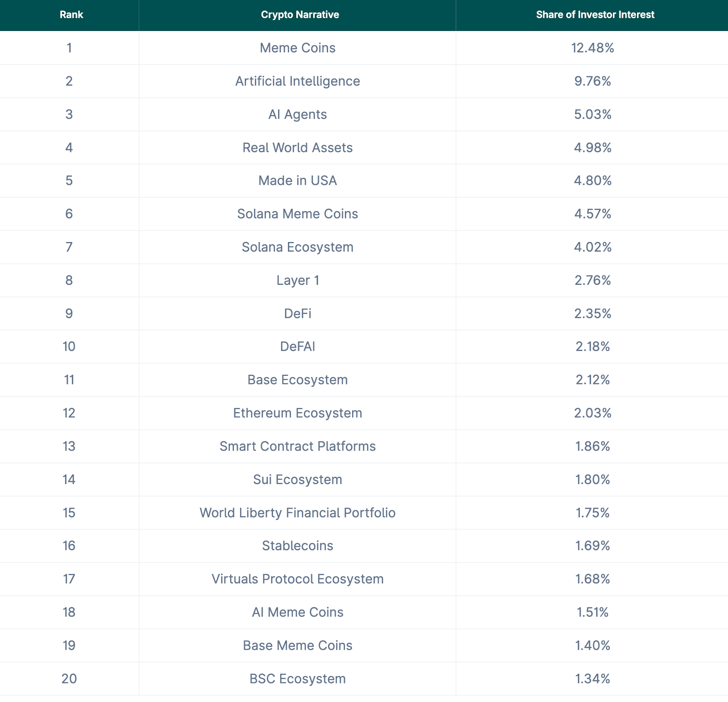Click the AI Agents row label

click(298, 114)
